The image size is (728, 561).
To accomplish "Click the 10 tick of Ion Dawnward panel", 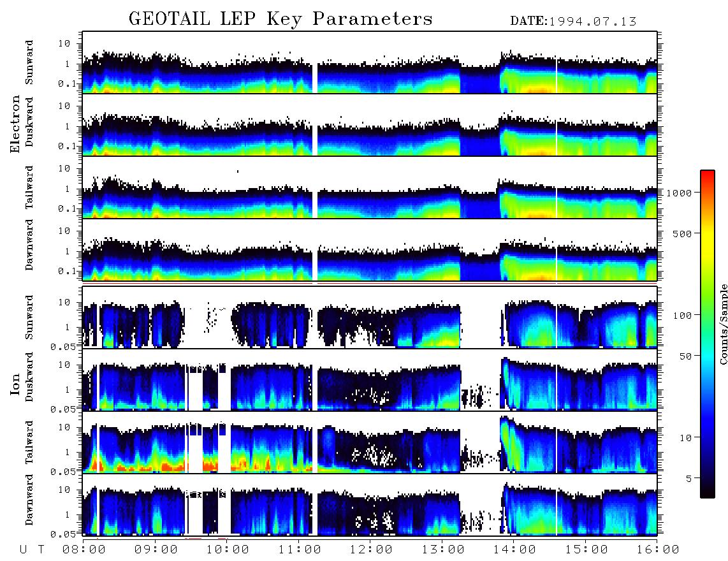I will (x=64, y=490).
